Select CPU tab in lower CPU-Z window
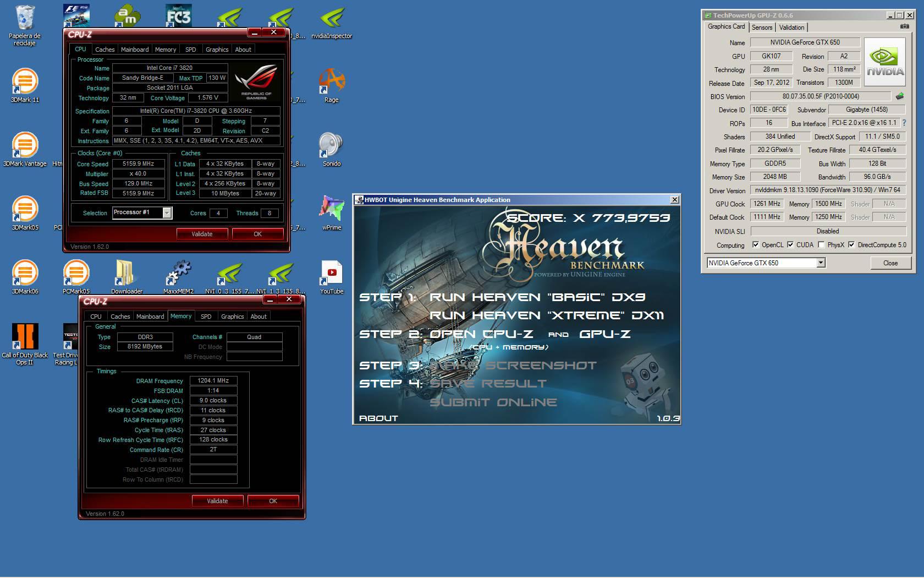This screenshot has height=578, width=924. pyautogui.click(x=96, y=317)
